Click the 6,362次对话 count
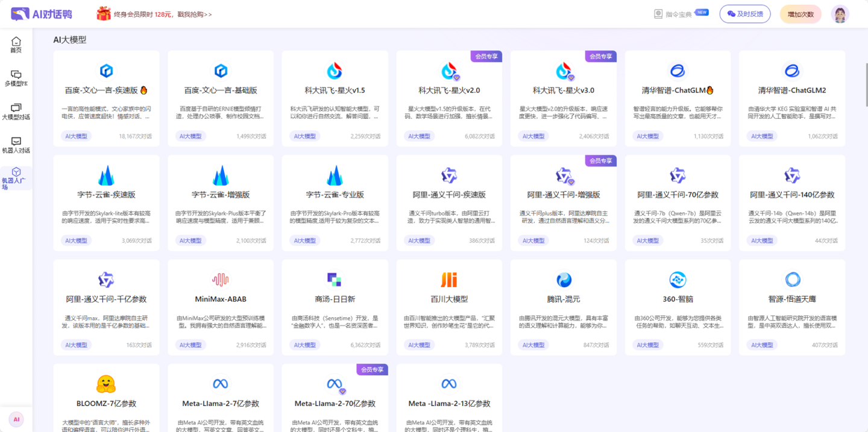 coord(365,345)
